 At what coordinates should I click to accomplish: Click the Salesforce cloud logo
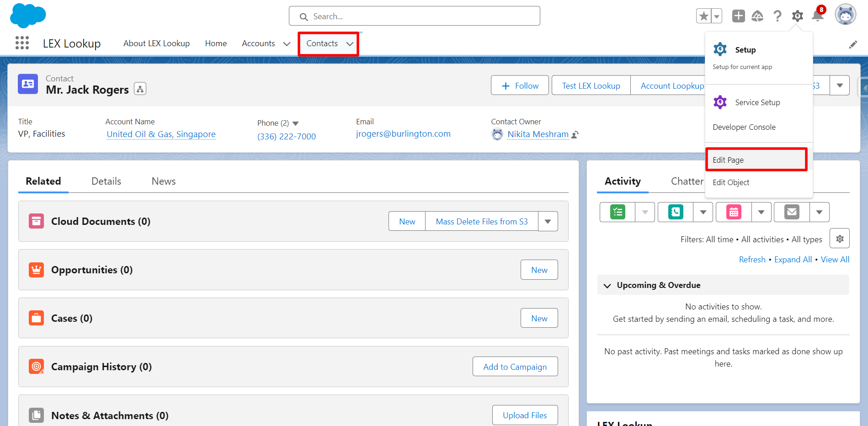(x=28, y=16)
